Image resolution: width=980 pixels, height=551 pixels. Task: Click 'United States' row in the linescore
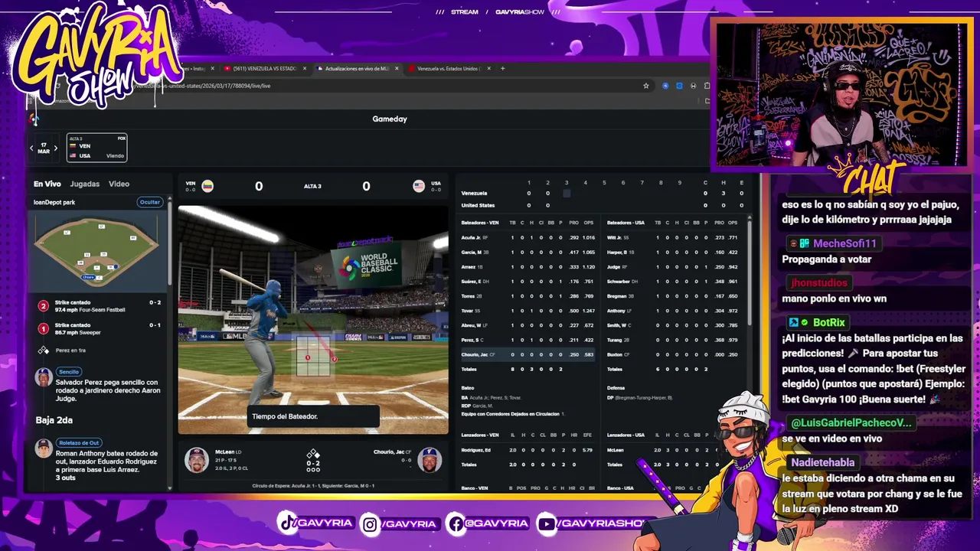pos(603,205)
